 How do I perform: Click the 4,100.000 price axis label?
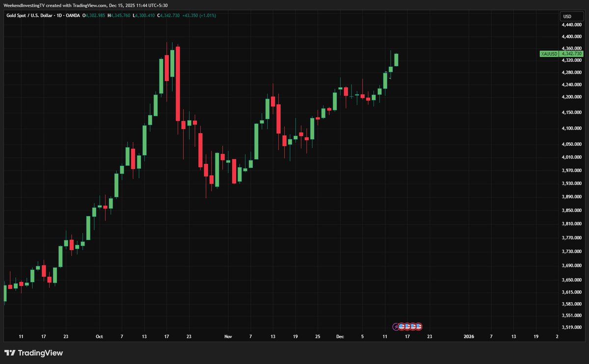(x=572, y=129)
